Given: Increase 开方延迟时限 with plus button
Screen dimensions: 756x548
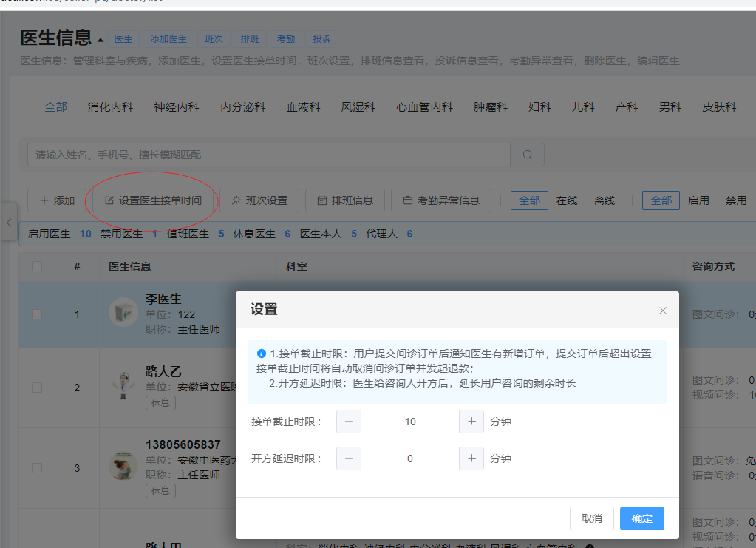Looking at the screenshot, I should pos(471,459).
